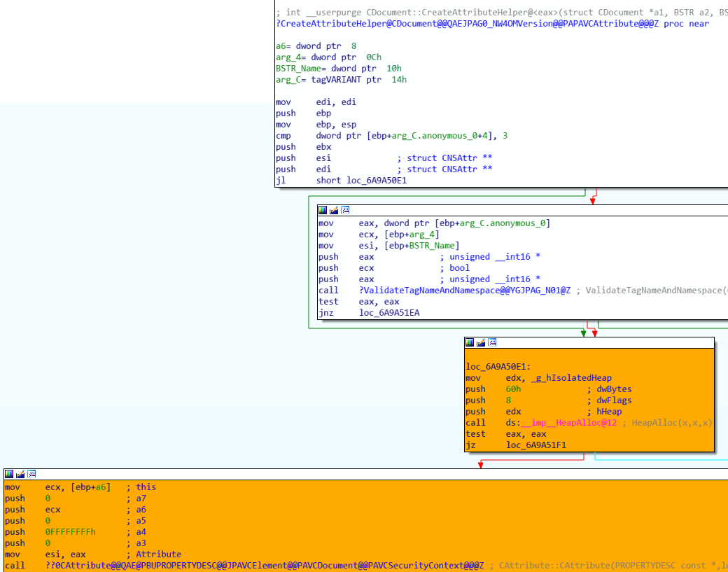Screen dimensions: 728x572
Task: Click the CAttribute constructor call target
Action: [265, 566]
